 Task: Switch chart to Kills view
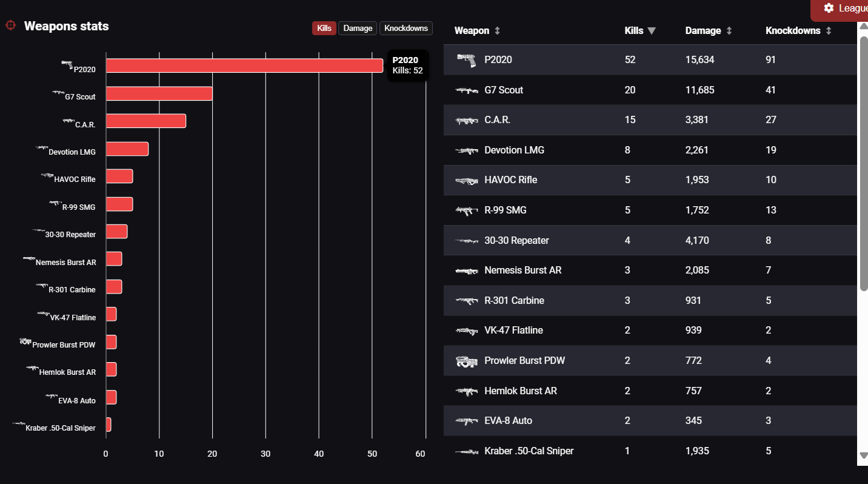[324, 28]
